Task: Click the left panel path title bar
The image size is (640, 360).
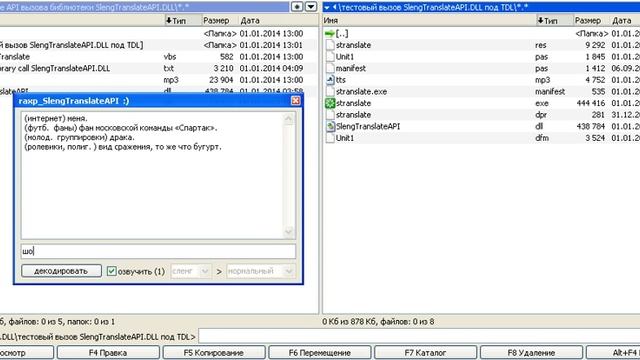Action: click(x=144, y=7)
